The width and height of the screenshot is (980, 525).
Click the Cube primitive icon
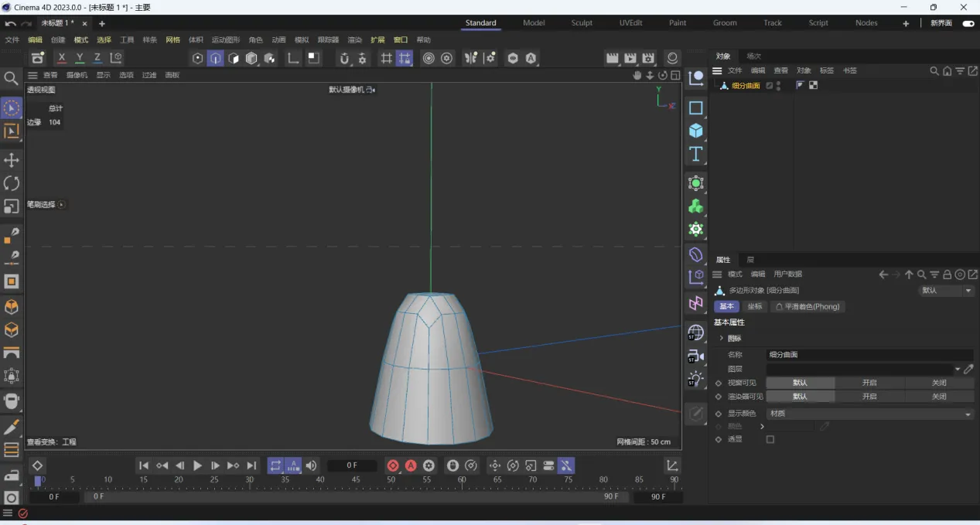(696, 131)
